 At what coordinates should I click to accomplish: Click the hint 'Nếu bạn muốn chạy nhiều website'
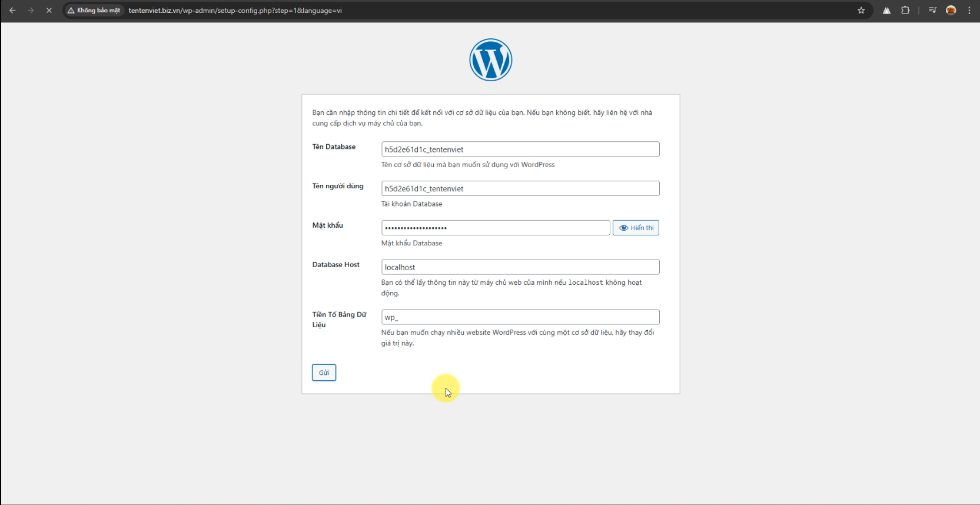point(517,338)
